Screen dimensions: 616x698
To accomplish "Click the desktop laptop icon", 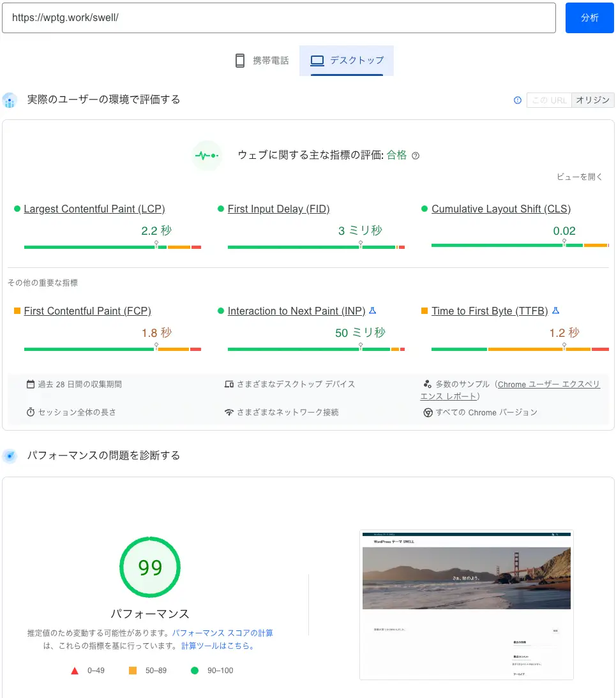I will 317,61.
